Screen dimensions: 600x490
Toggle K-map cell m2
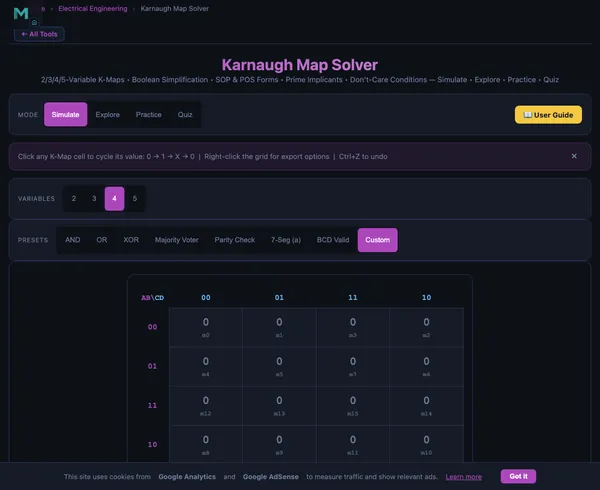coord(426,327)
